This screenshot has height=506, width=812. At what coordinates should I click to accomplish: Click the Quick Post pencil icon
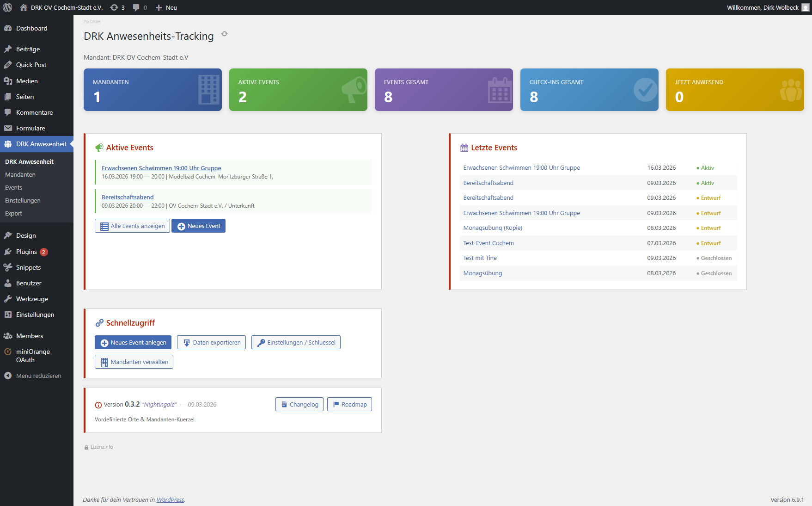point(8,65)
